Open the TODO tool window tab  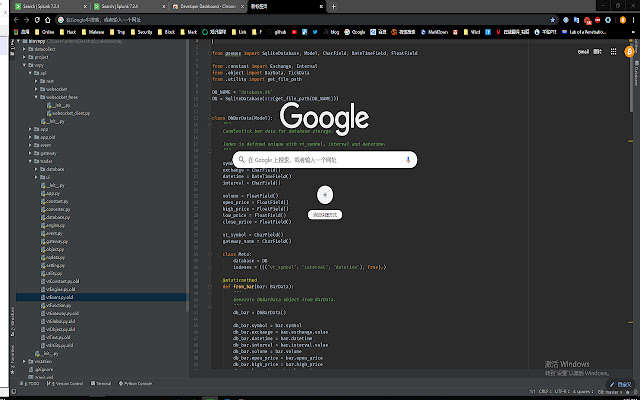30,384
